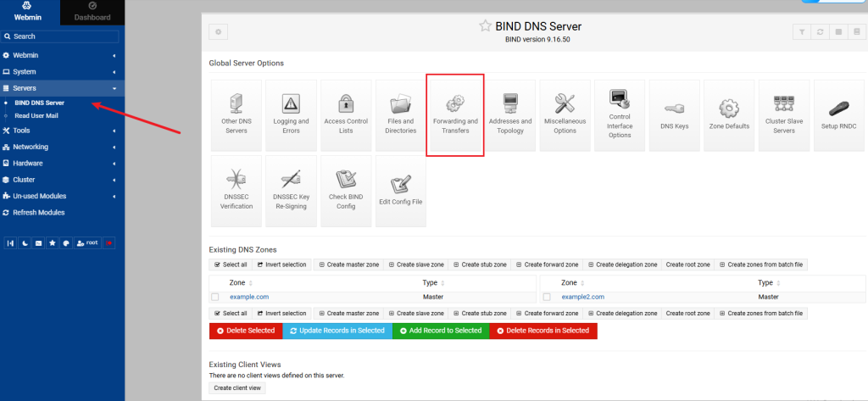Select BIND DNS Server menu entry
This screenshot has width=868, height=401.
coord(39,103)
